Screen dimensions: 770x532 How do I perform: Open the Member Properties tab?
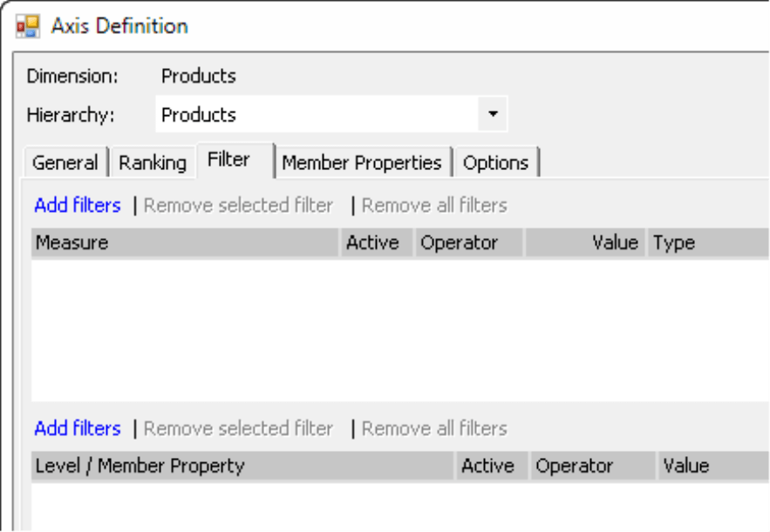362,162
